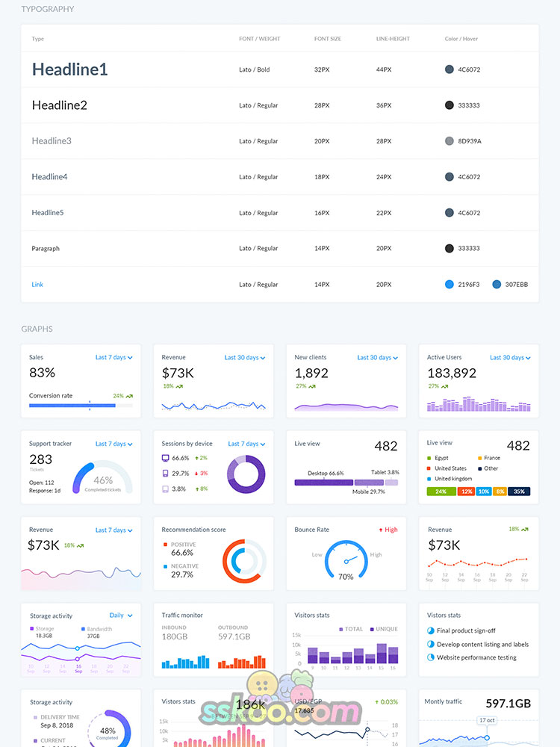The height and width of the screenshot is (747, 560).
Task: Click the United States legend marker
Action: [429, 468]
